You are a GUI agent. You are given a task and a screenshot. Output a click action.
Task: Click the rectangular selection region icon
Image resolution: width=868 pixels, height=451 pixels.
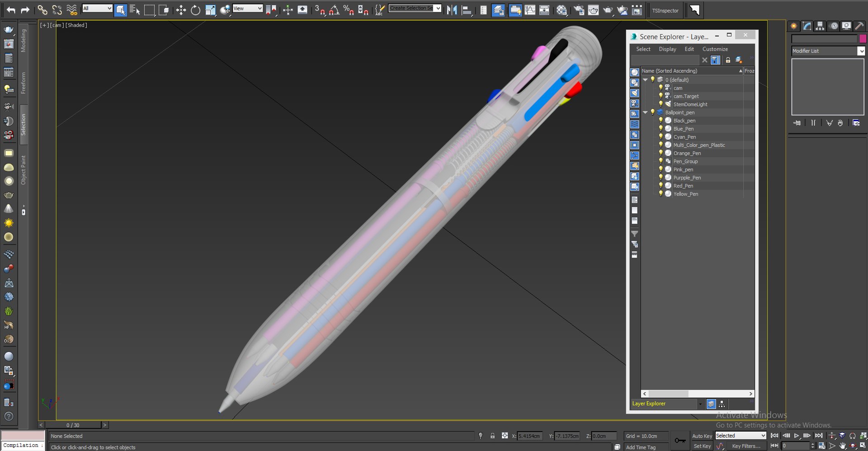click(149, 9)
